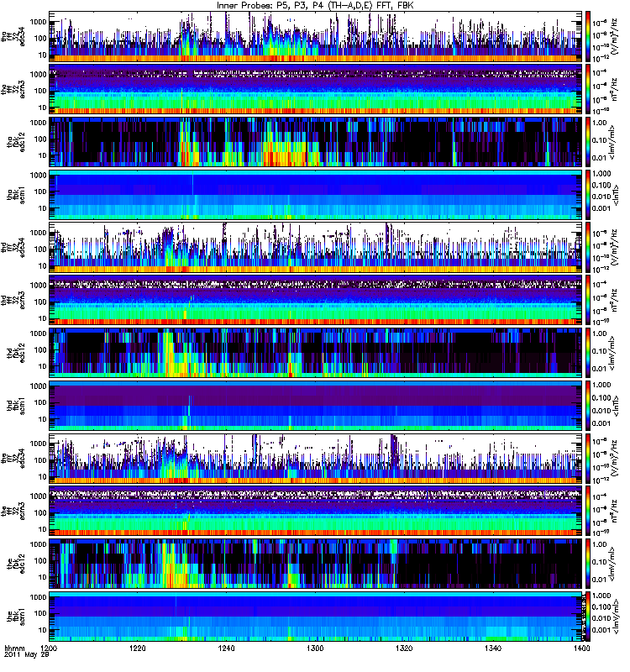Select the thd edc34 FFT spectrogram panel
The width and height of the screenshot is (630, 672).
point(316,248)
